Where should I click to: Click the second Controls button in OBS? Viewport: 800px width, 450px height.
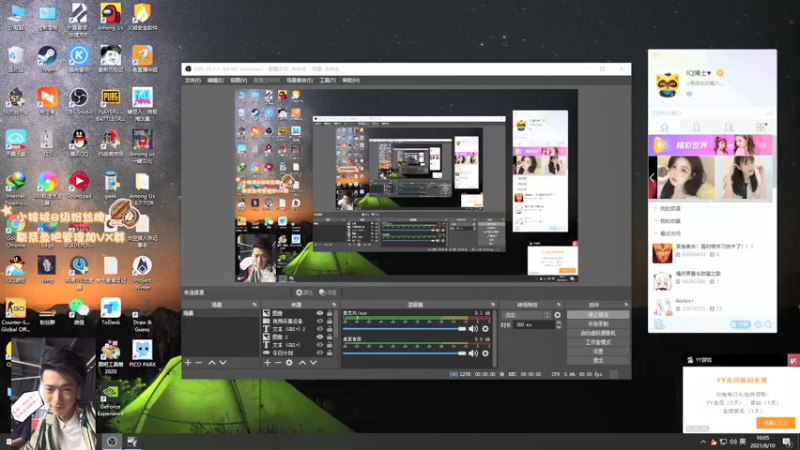pyautogui.click(x=598, y=324)
